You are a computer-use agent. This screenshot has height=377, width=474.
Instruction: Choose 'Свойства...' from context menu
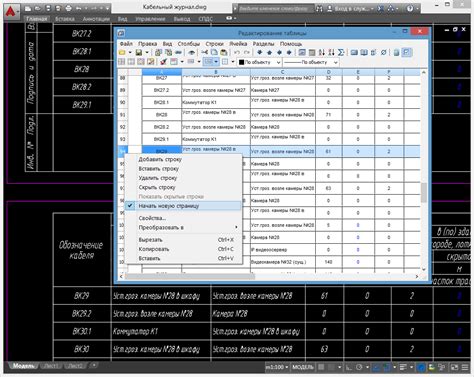(183, 218)
